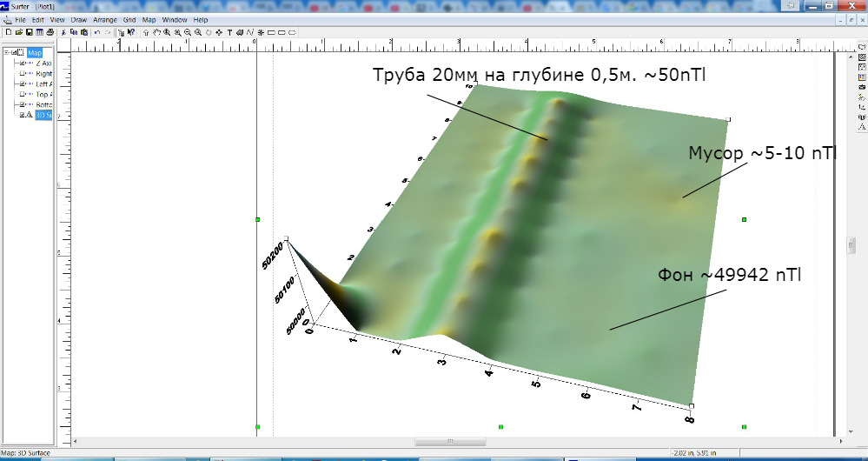Redraw the plot with circular icon
This screenshot has width=868, height=461.
click(209, 33)
